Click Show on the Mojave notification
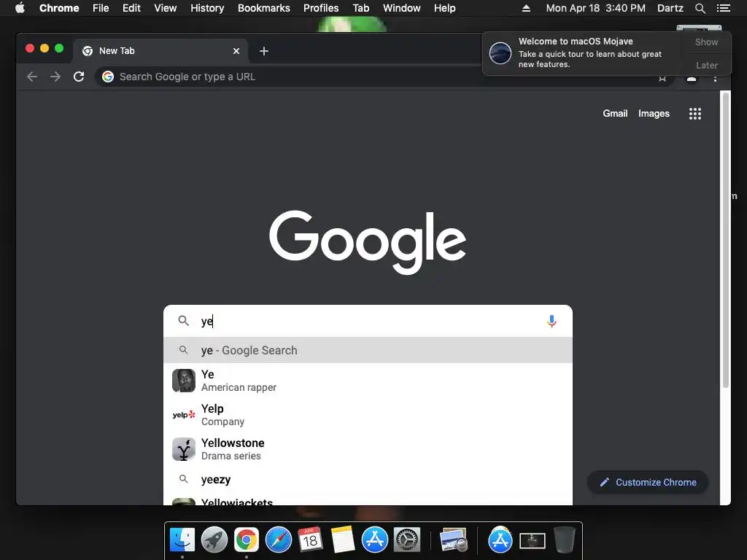 [706, 42]
